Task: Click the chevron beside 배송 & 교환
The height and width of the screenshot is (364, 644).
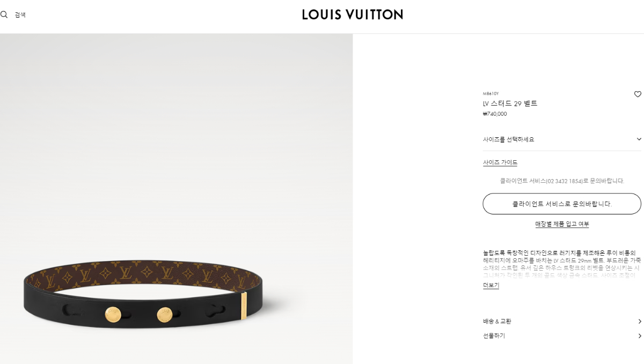Action: [639, 322]
